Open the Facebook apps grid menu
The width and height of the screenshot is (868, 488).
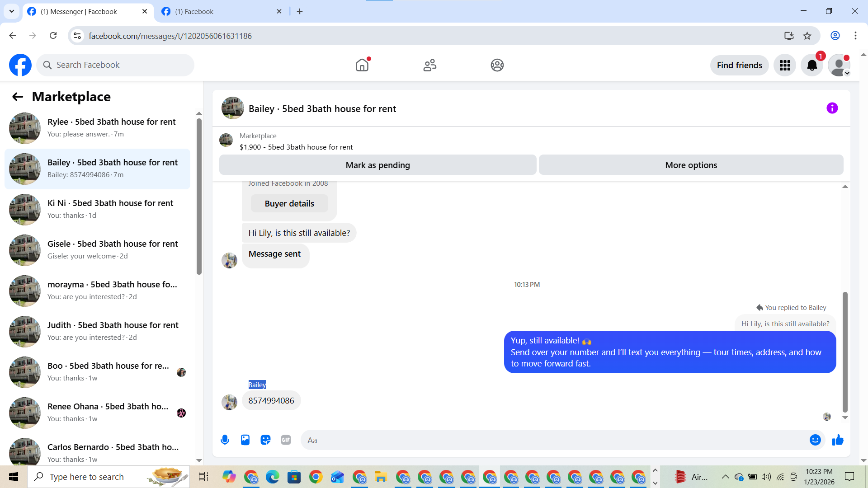785,65
